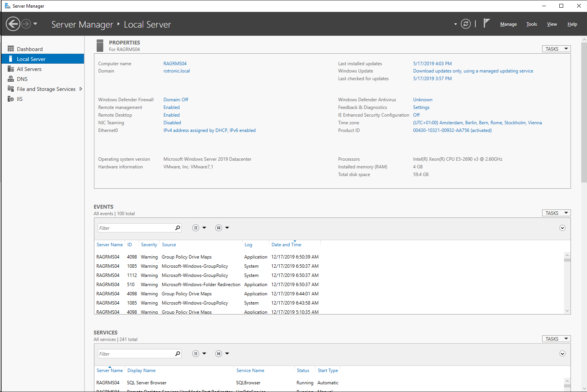Open the Tools menu
Screen dimensions: 587x392
(531, 24)
